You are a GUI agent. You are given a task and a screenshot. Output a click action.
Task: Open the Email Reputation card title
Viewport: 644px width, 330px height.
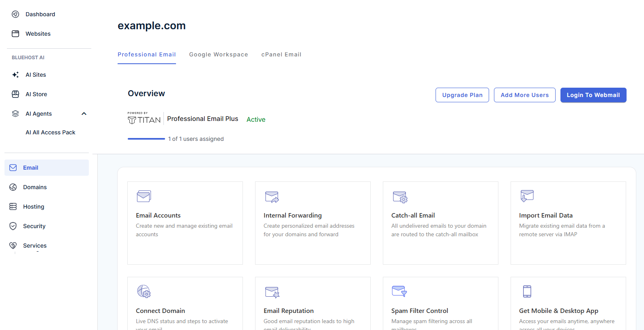289,311
